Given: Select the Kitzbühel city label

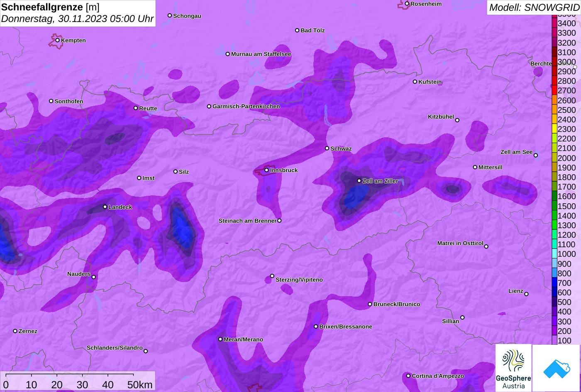Looking at the screenshot, I should point(441,117).
